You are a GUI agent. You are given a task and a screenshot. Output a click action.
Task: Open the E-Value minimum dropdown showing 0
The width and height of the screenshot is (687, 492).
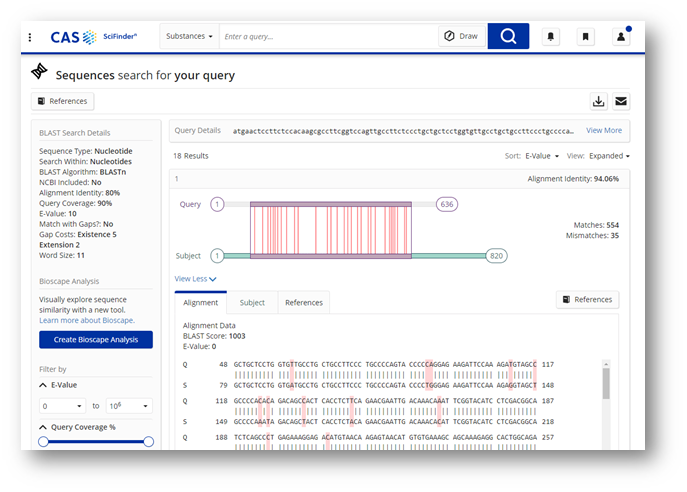pyautogui.click(x=62, y=406)
